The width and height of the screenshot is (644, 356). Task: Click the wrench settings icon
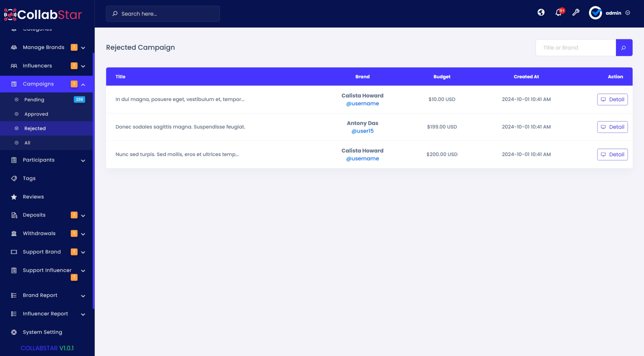[x=576, y=13]
